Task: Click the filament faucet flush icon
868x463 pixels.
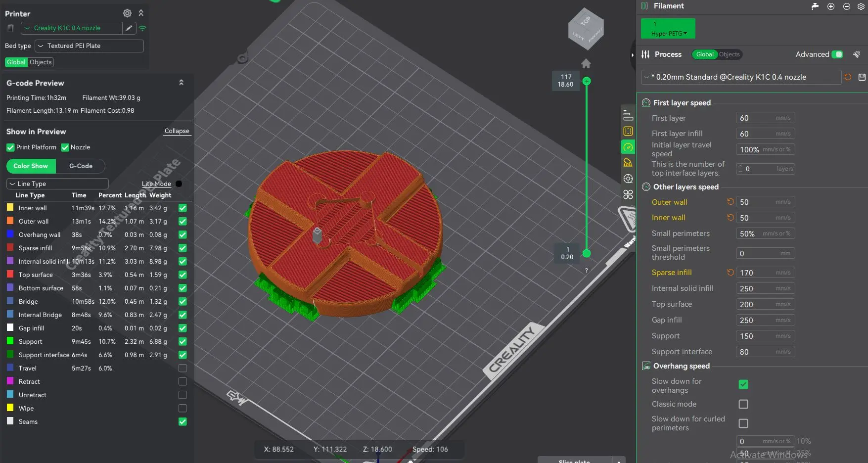Action: [x=815, y=6]
